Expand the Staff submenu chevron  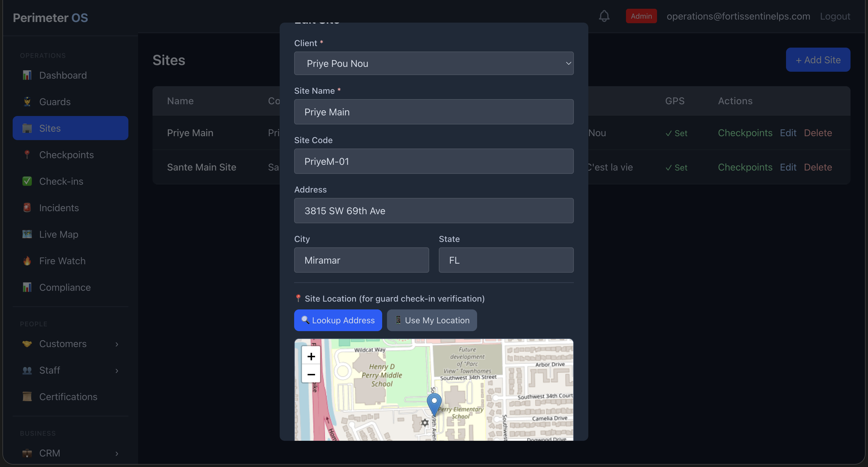pos(117,370)
